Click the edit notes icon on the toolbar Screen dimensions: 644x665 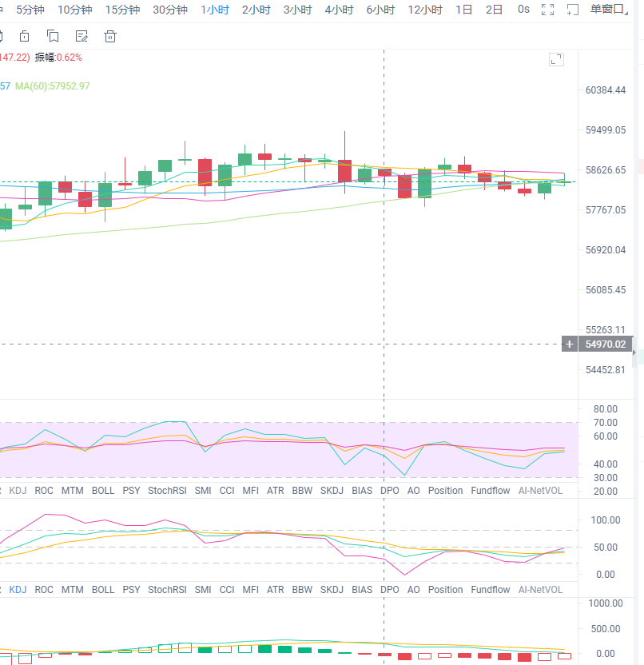81,36
